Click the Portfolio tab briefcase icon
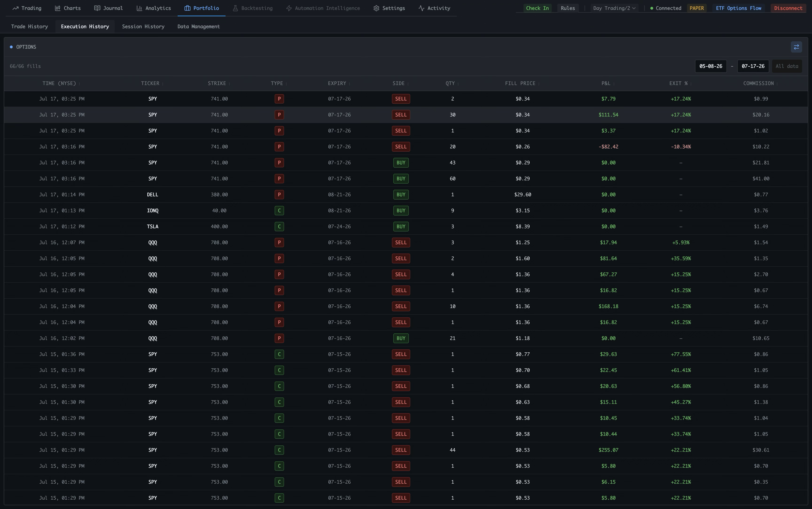The width and height of the screenshot is (812, 509). [x=187, y=8]
